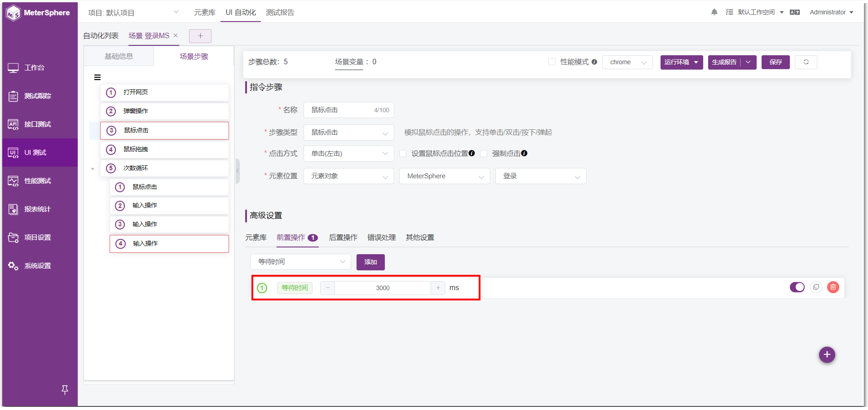The width and height of the screenshot is (868, 410).
Task: Go to 测试跟踪 in sidebar
Action: (40, 96)
